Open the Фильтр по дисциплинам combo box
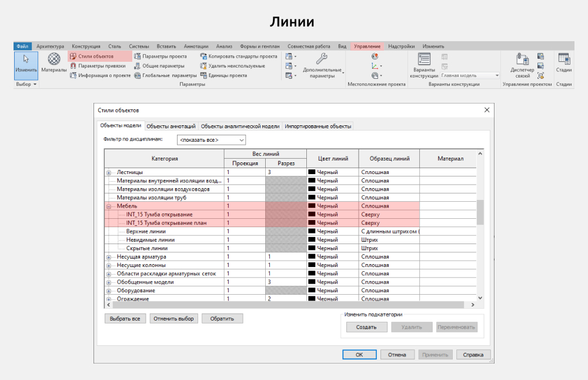This screenshot has height=380, width=588. 211,140
